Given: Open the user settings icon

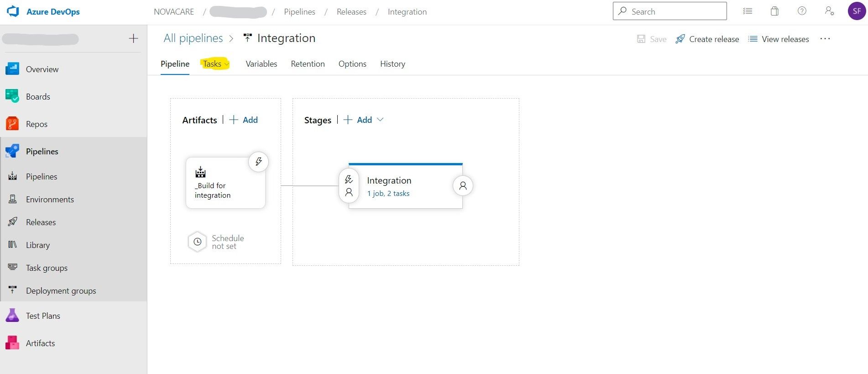Looking at the screenshot, I should [x=829, y=11].
